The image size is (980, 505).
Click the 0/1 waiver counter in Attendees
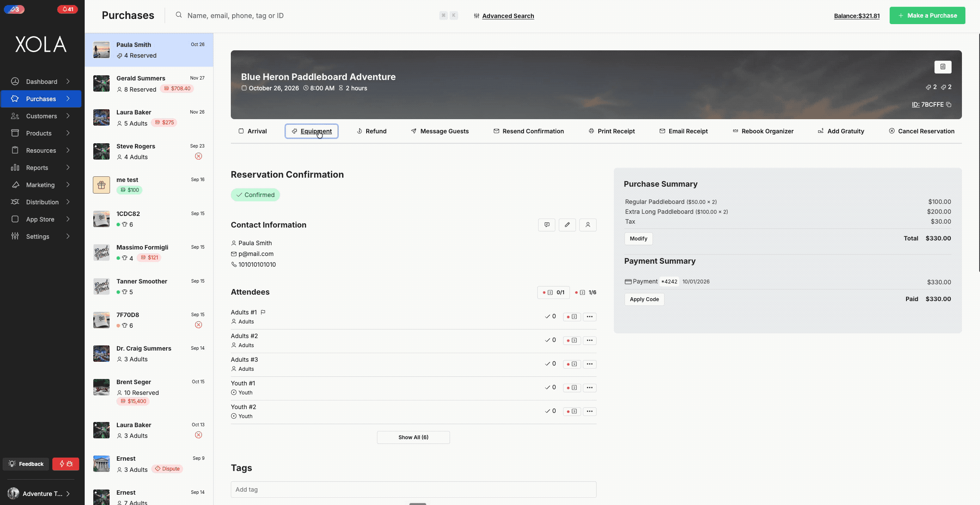553,293
